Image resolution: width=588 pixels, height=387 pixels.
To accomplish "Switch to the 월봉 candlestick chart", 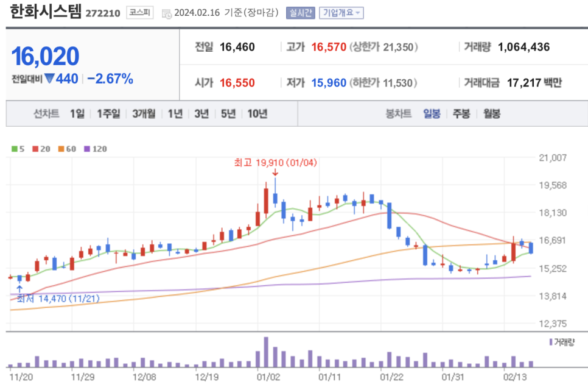I will coord(492,114).
